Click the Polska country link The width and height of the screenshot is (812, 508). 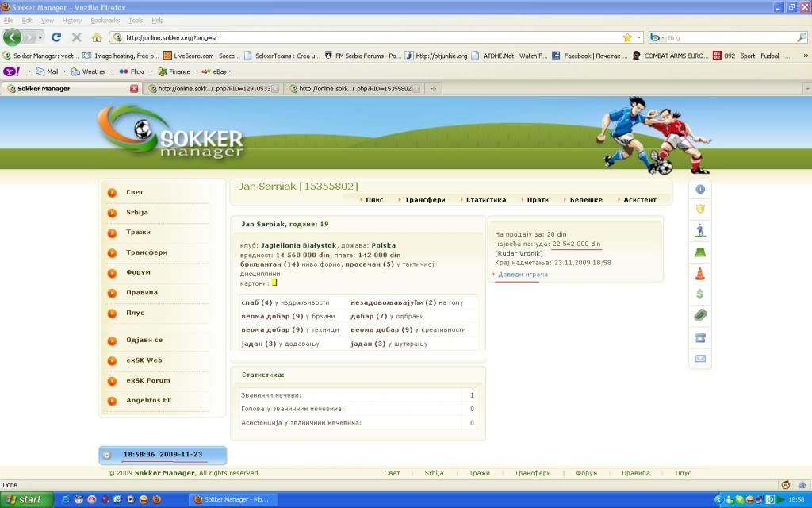tap(383, 246)
